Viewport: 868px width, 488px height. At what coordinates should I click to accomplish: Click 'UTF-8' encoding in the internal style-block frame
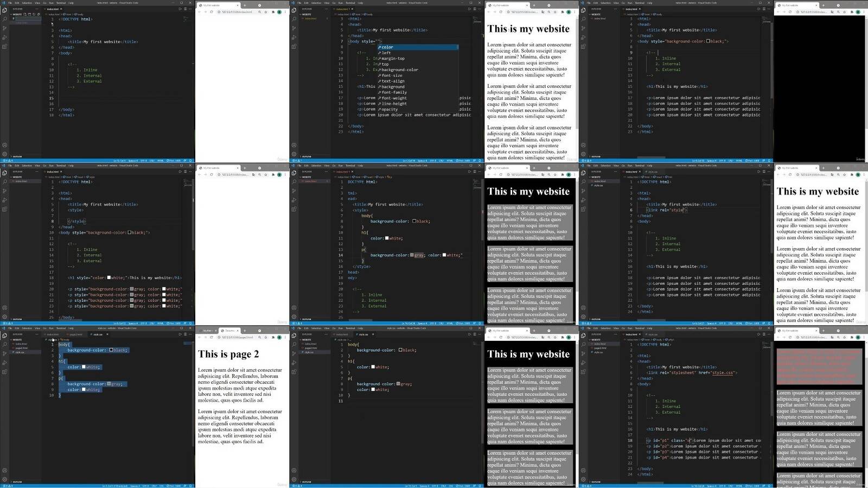[x=433, y=324]
